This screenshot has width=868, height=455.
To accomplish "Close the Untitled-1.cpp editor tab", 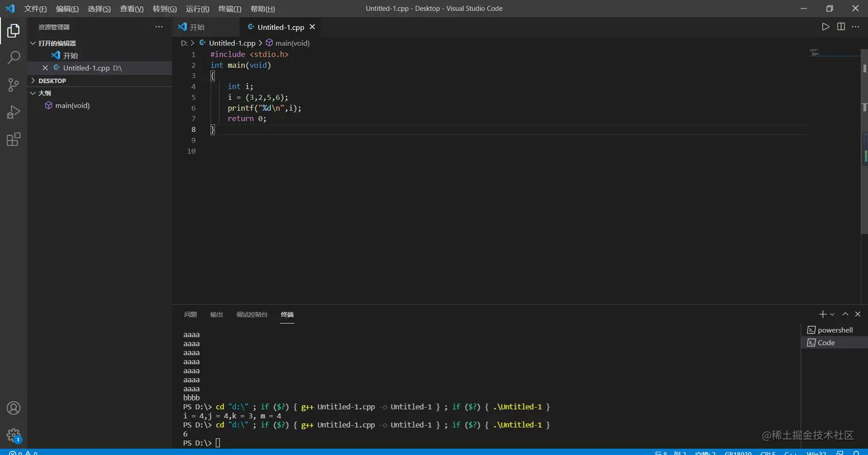I will tap(312, 27).
